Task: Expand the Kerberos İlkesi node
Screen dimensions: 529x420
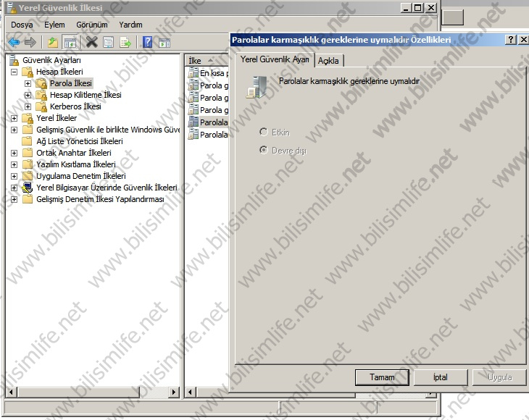Action: click(x=28, y=106)
